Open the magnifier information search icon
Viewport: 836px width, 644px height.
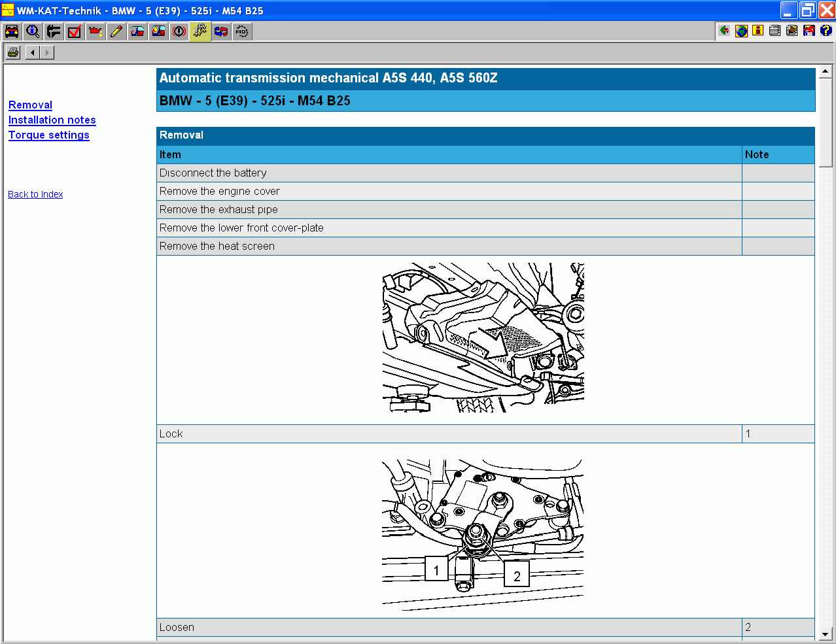[x=33, y=31]
